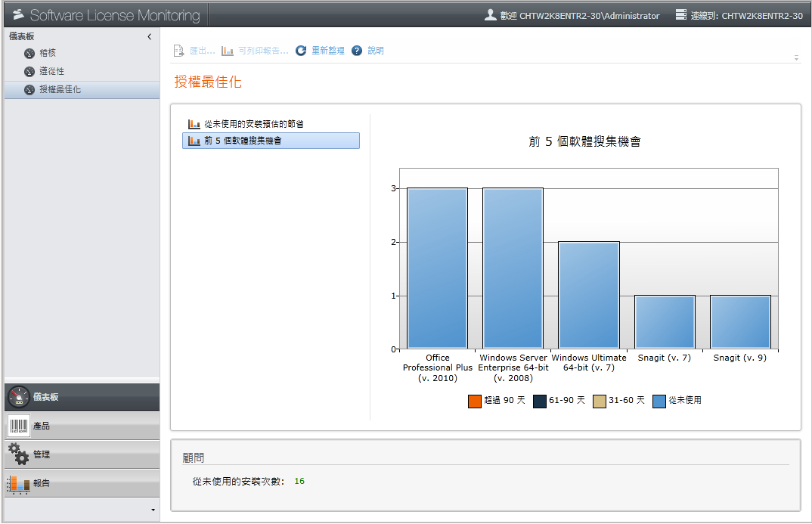Collapse the 儀表板 sidebar with the chevron
Image resolution: width=812 pixels, height=524 pixels.
150,37
